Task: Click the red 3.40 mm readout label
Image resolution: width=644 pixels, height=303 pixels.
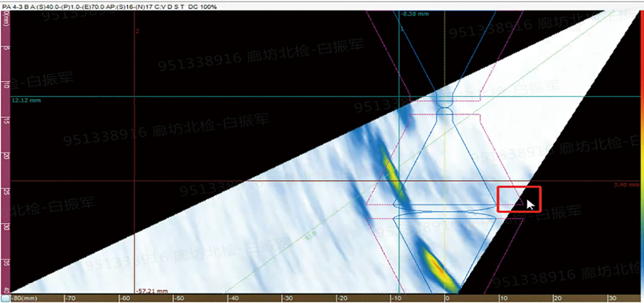Action: (623, 184)
